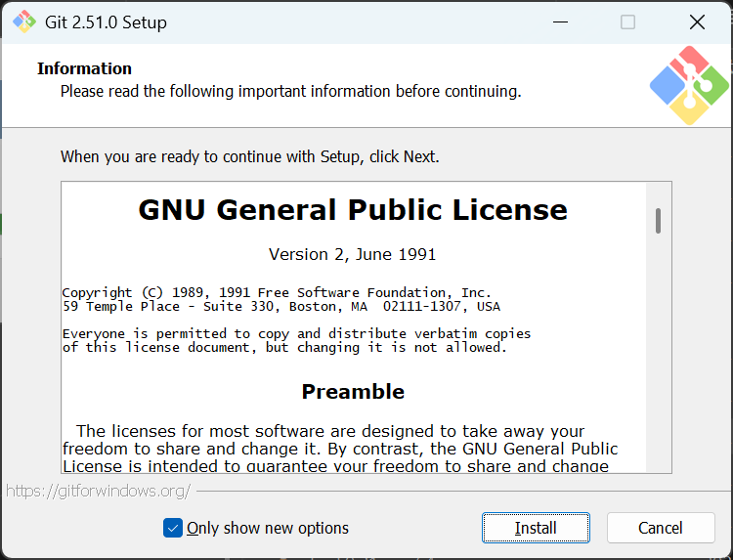Click the Preamble heading
The width and height of the screenshot is (733, 560).
coord(353,391)
